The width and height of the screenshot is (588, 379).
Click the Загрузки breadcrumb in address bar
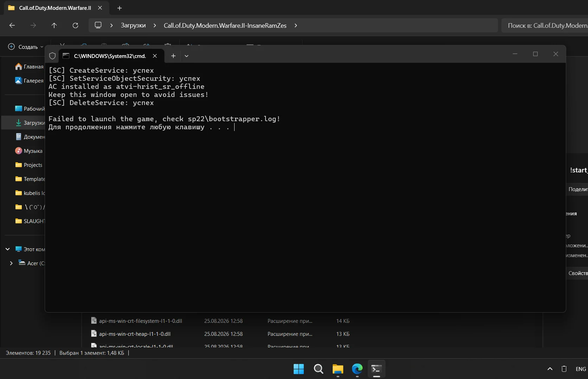click(x=133, y=25)
